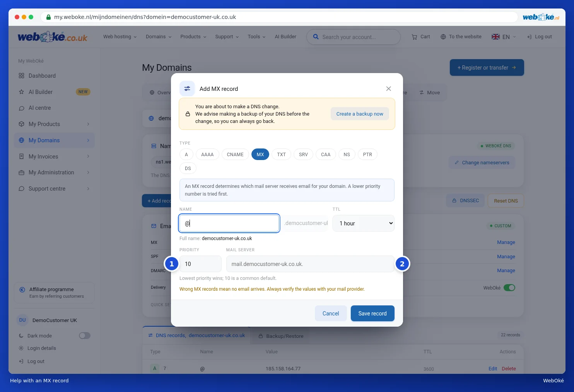The height and width of the screenshot is (392, 574).
Task: Click the Dashboard grid icon in sidebar
Action: click(22, 76)
